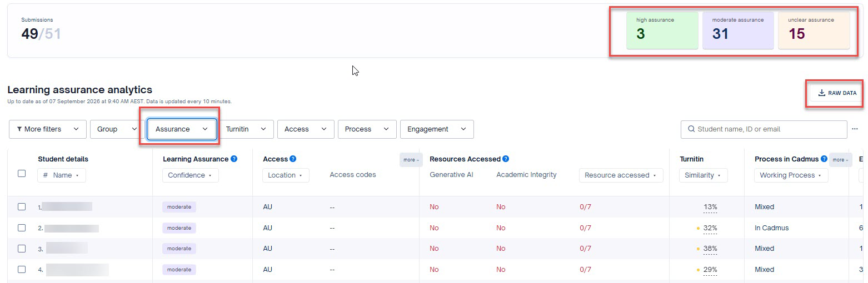Viewport: 868px width, 283px height.
Task: Click the 38% similarity score
Action: [x=710, y=249]
